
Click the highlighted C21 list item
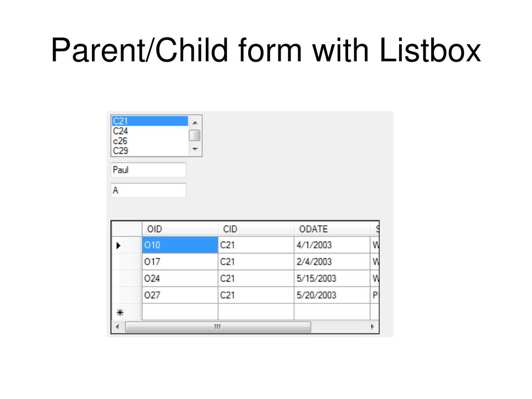[x=150, y=121]
